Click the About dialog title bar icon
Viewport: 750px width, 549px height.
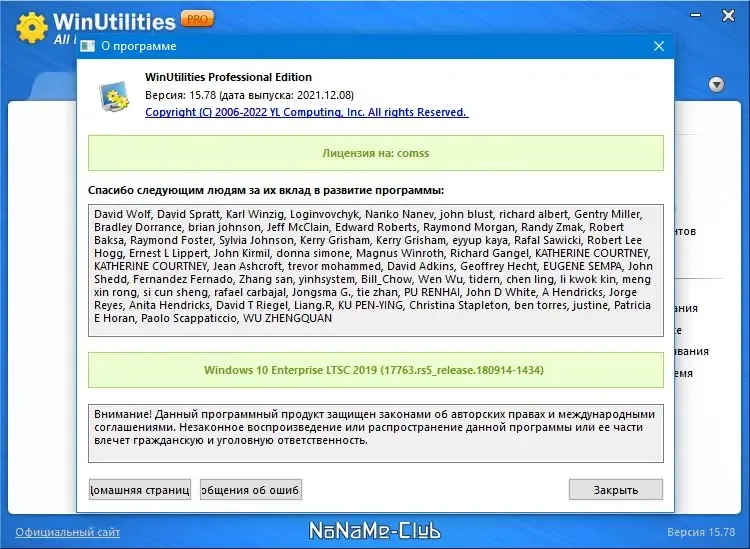(88, 46)
